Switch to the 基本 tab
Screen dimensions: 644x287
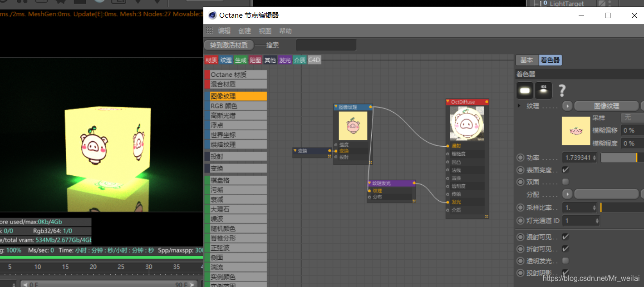[527, 60]
